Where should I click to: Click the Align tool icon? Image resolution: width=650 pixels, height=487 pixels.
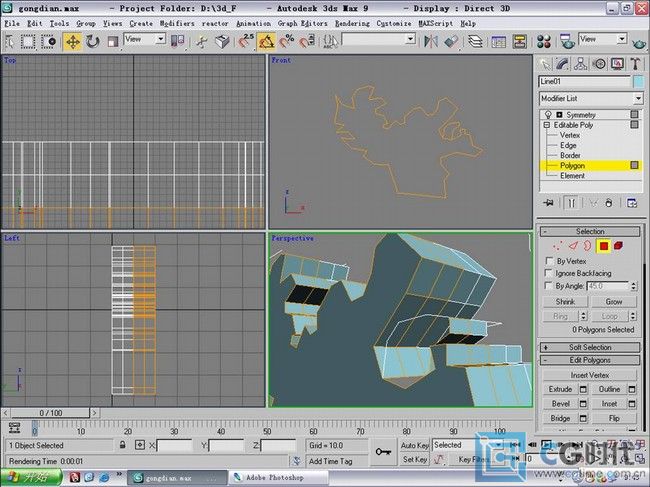click(451, 41)
